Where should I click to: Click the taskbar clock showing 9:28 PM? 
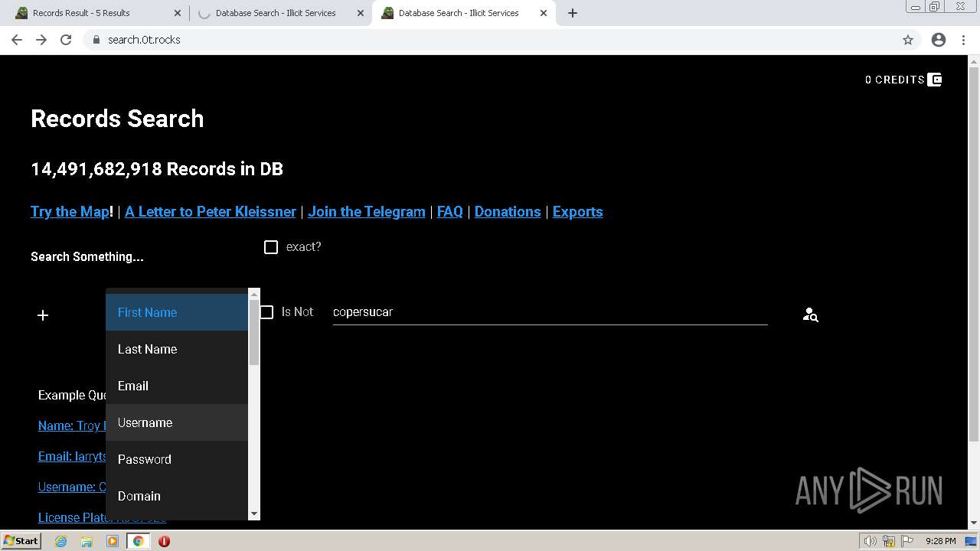[940, 541]
